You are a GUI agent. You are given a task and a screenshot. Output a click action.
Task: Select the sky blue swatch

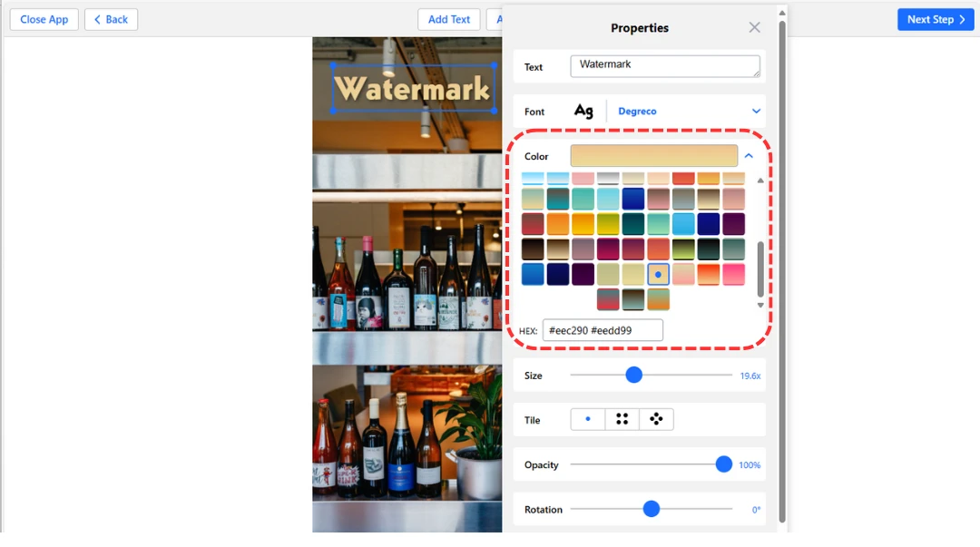pyautogui.click(x=683, y=224)
